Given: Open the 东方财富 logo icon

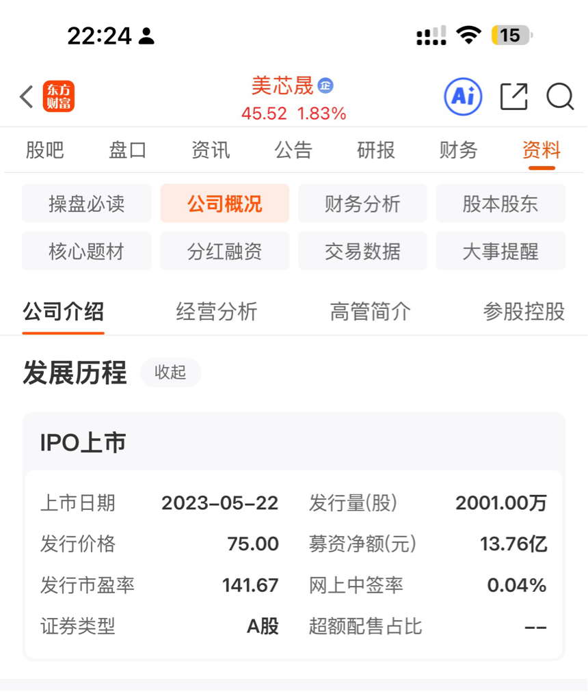Looking at the screenshot, I should click(x=59, y=96).
